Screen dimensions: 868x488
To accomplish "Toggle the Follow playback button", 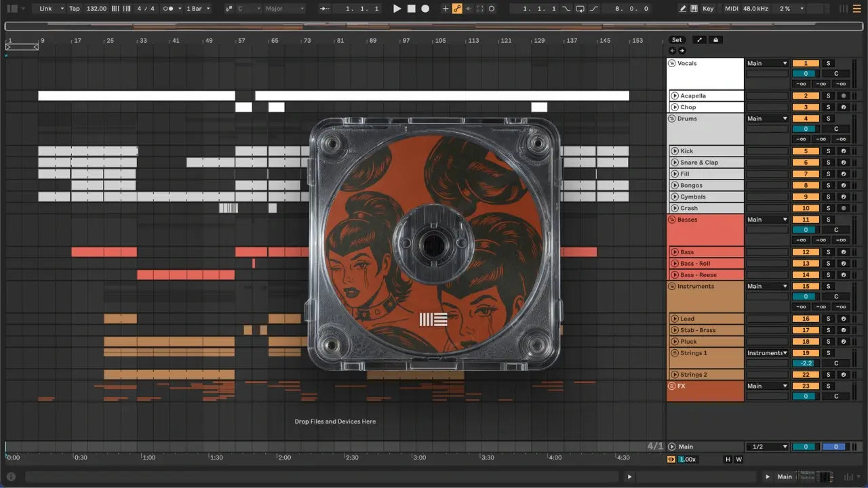I will [x=325, y=9].
